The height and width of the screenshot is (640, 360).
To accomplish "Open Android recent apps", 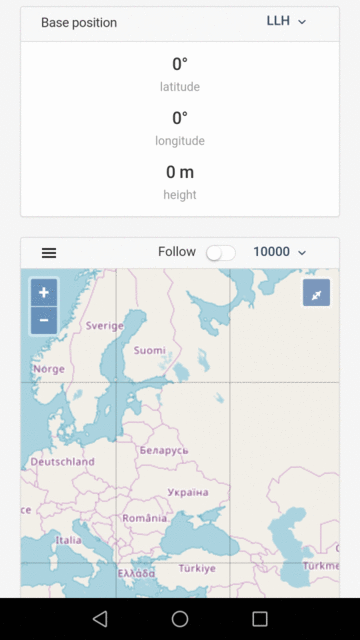I will coord(260,619).
